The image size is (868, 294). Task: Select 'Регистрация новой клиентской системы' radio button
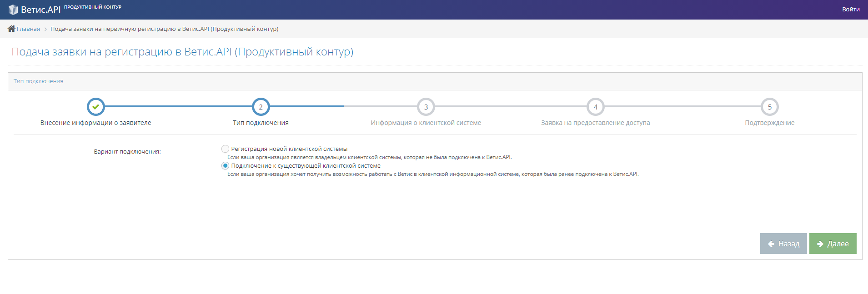tap(225, 149)
